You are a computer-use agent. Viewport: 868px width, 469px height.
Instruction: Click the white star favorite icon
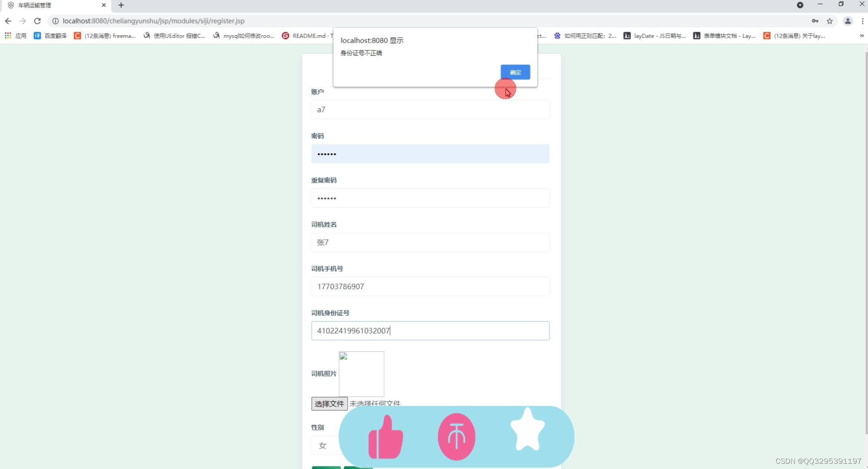pos(527,429)
